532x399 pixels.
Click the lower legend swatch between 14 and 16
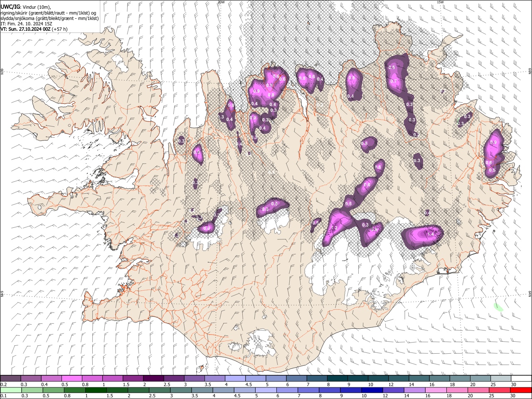[414, 390]
